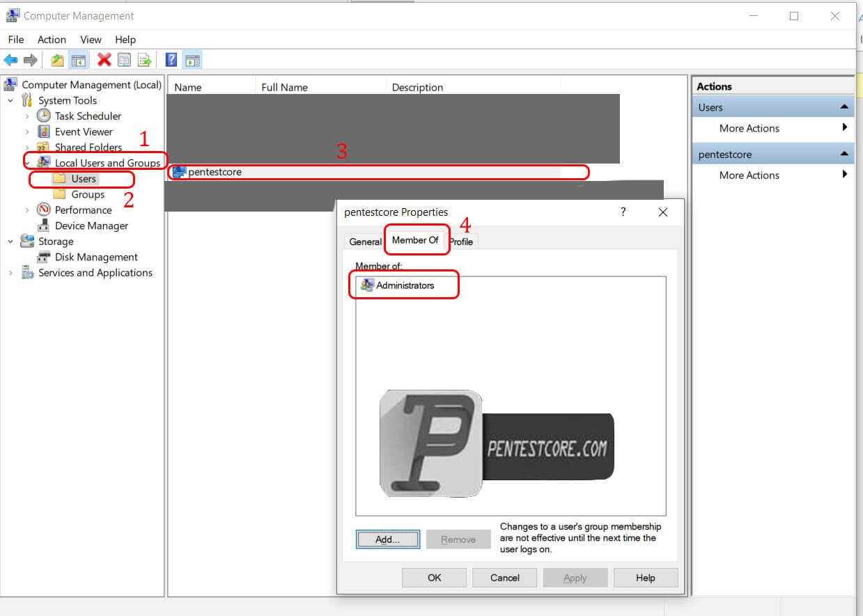The image size is (863, 616).
Task: Click the Remove button in dialog
Action: coord(458,539)
